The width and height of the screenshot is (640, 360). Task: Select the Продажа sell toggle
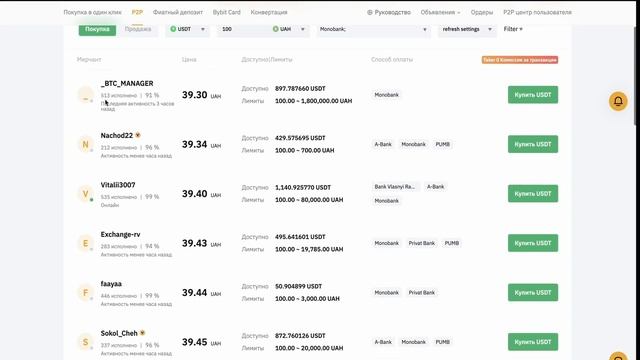(138, 29)
